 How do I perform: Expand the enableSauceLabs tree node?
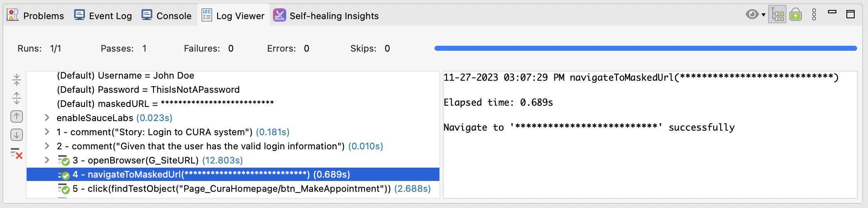tap(47, 118)
